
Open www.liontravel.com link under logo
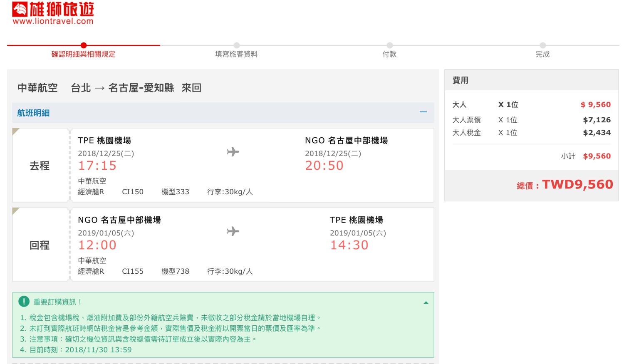click(53, 21)
